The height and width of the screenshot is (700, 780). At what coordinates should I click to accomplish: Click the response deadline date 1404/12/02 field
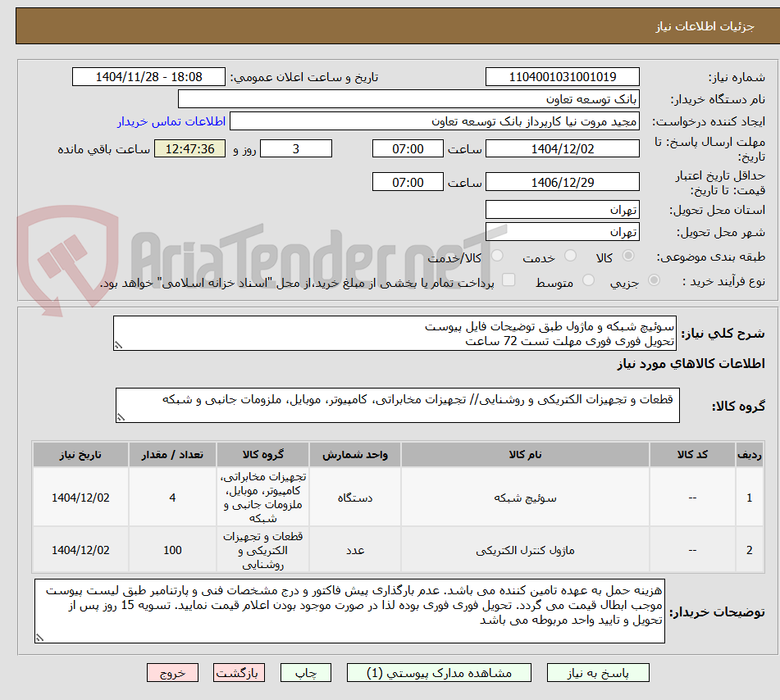pos(562,148)
